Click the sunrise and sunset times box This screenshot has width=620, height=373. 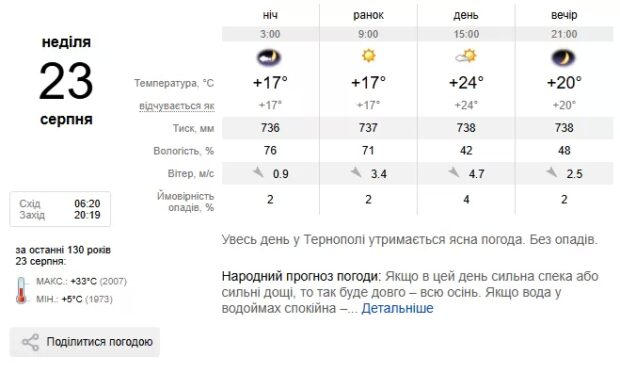point(60,209)
